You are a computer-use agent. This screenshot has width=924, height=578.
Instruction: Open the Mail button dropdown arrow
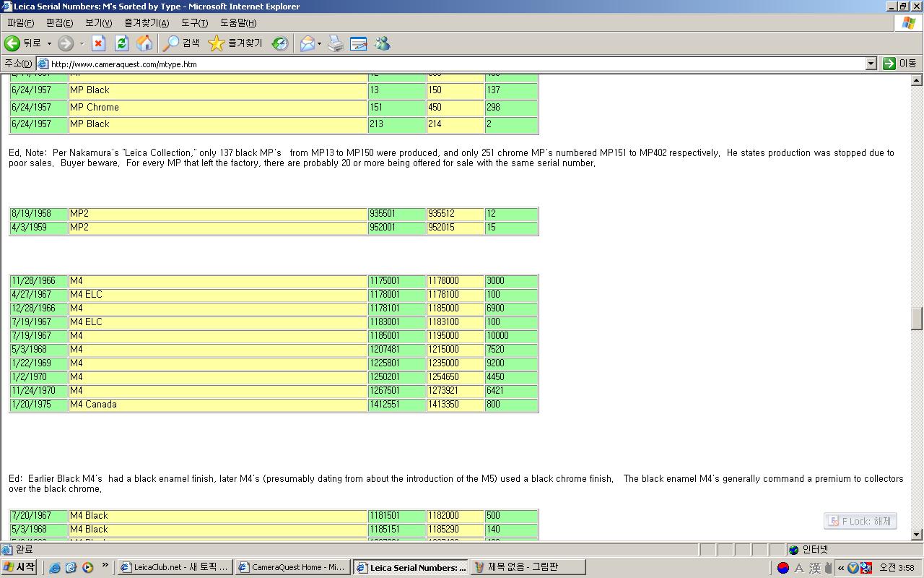coord(319,43)
